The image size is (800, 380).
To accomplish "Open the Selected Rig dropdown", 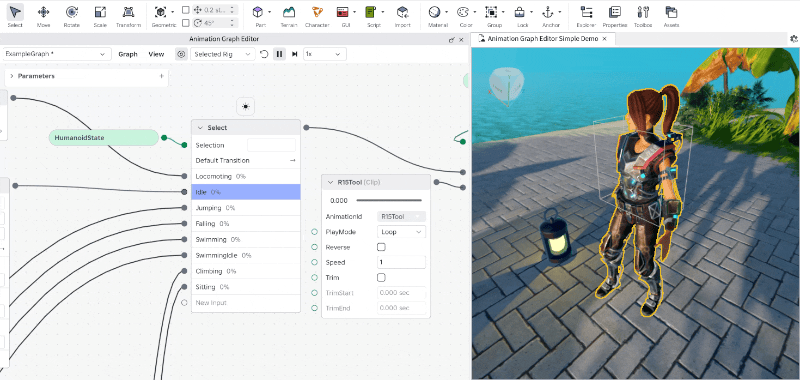I will [x=223, y=54].
